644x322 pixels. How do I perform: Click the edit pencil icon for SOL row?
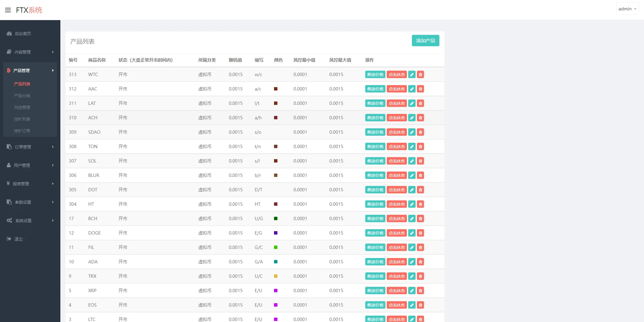(412, 161)
